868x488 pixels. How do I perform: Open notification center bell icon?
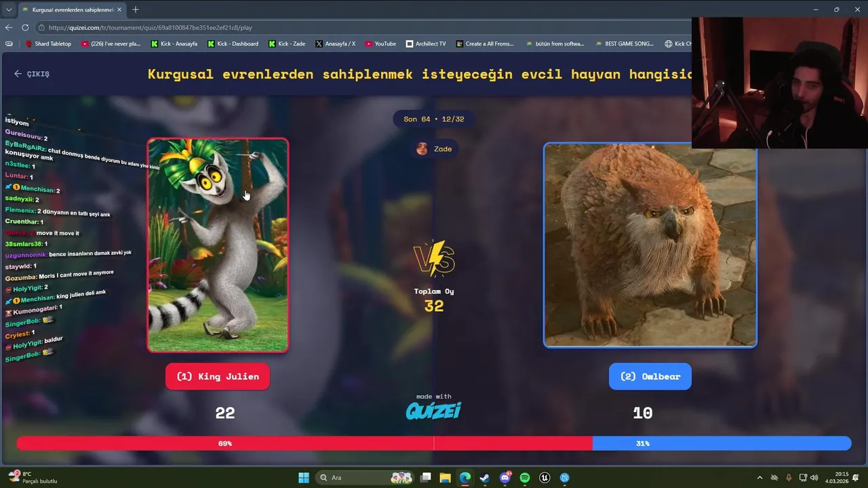pyautogui.click(x=856, y=478)
